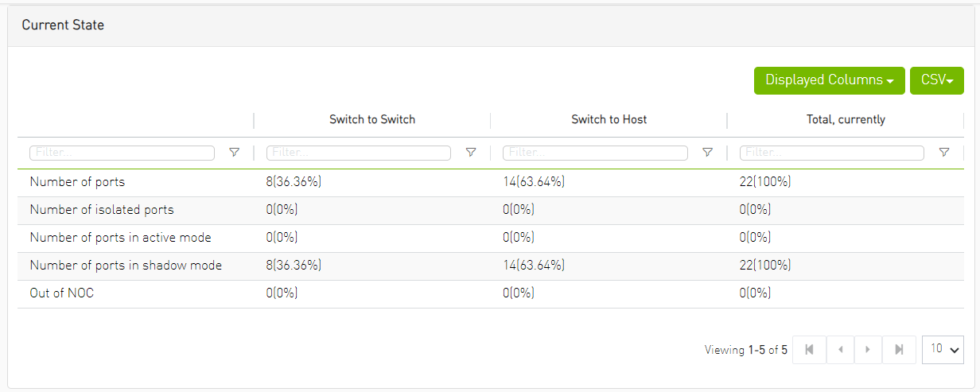Screen dimensions: 980x392
Task: Go to first page of table
Action: pyautogui.click(x=810, y=349)
